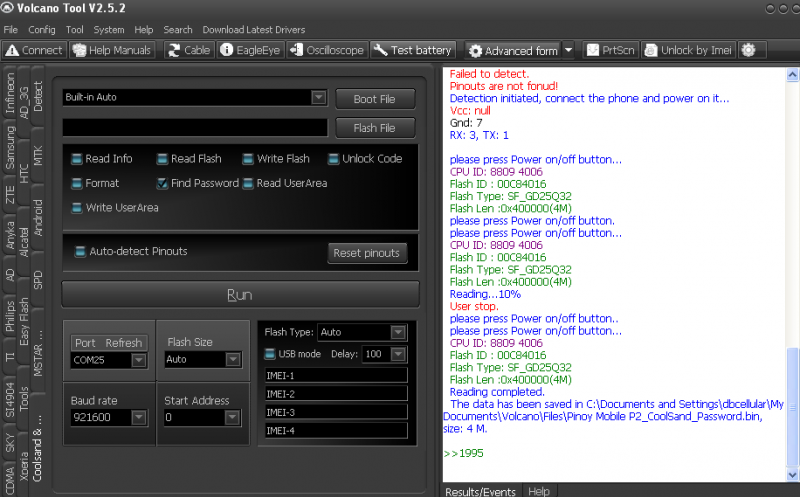800x497 pixels.
Task: Select the Easy Flash side tab
Action: tap(24, 321)
